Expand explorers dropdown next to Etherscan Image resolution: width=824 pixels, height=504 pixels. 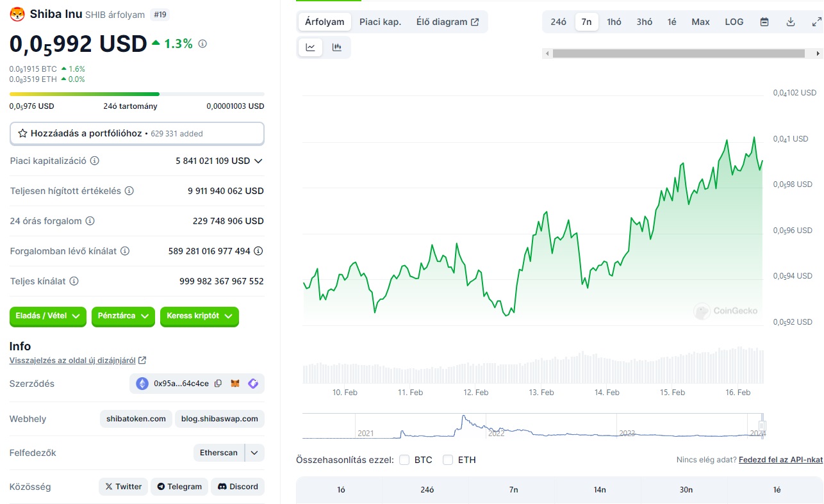click(254, 453)
